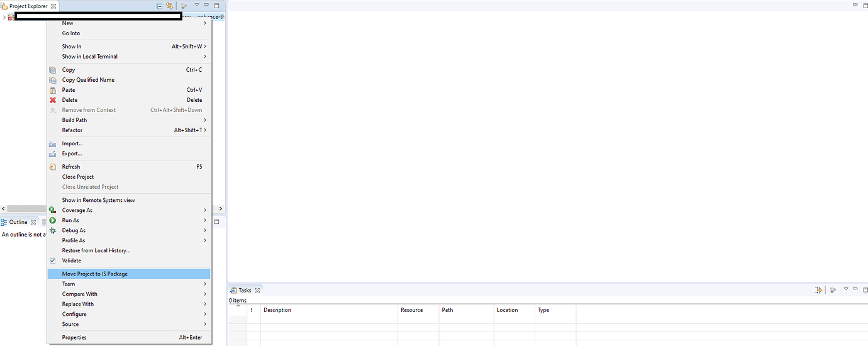Refresh the project via context menu

pos(129,167)
